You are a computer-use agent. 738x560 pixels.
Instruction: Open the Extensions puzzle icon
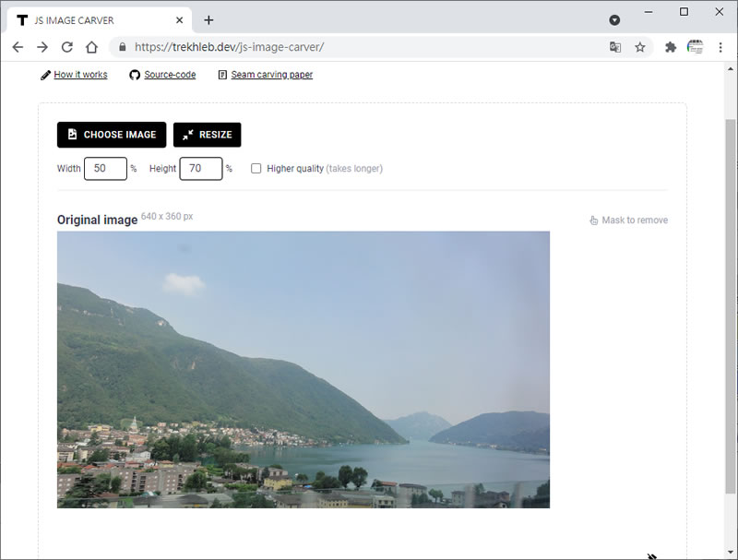[671, 47]
